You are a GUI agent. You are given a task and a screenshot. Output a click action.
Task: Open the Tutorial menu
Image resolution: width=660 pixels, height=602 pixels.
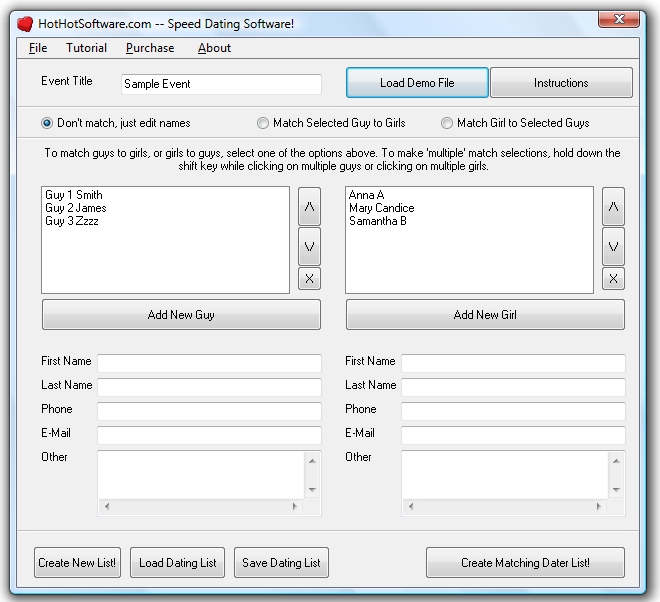click(x=86, y=48)
